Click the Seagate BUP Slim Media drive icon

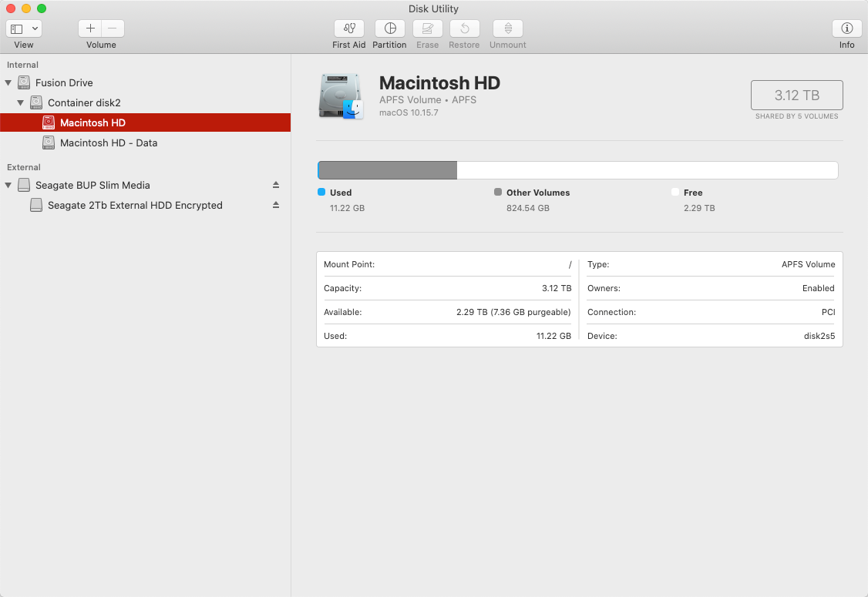[x=24, y=185]
